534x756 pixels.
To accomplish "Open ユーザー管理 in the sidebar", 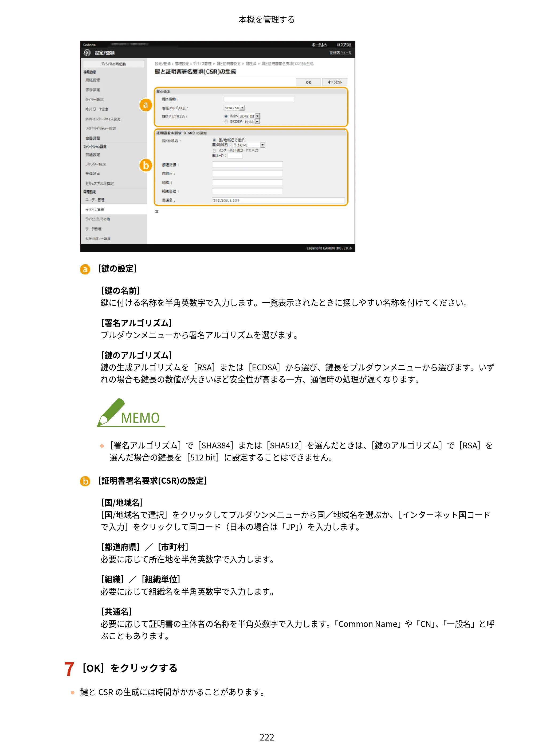I will [95, 200].
